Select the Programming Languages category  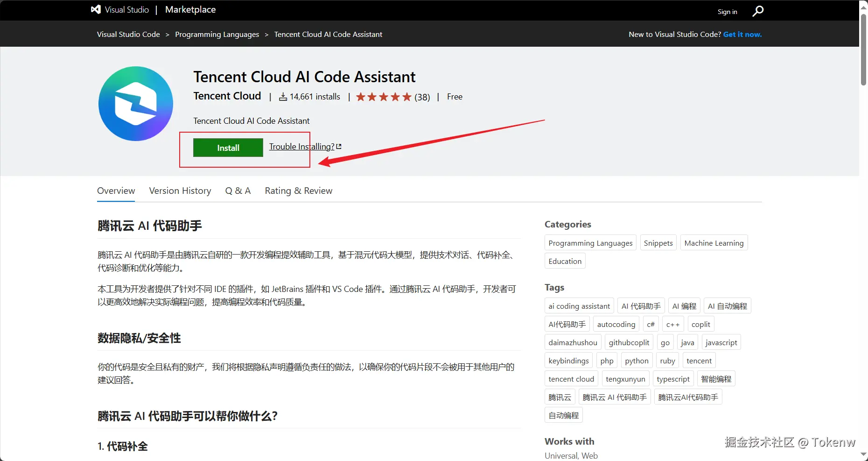coord(590,243)
